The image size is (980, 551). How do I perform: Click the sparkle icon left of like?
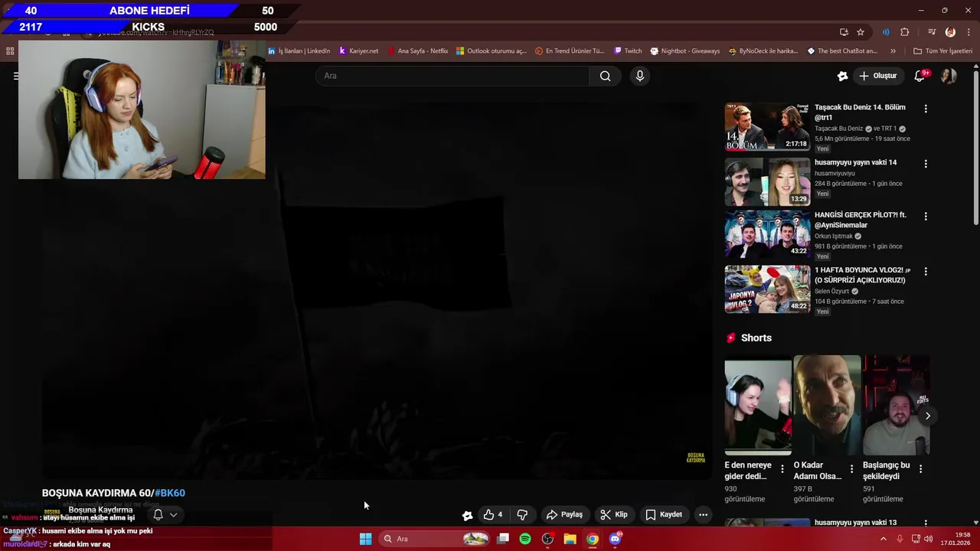coord(467,515)
